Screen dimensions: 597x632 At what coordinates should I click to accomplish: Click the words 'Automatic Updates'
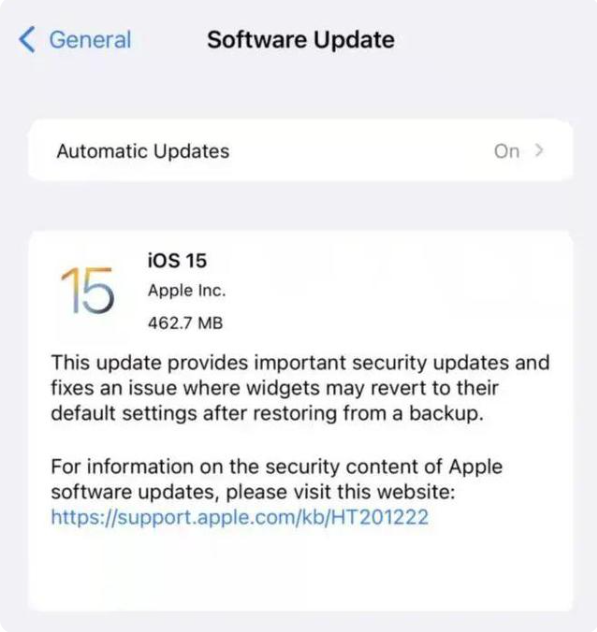click(x=143, y=152)
